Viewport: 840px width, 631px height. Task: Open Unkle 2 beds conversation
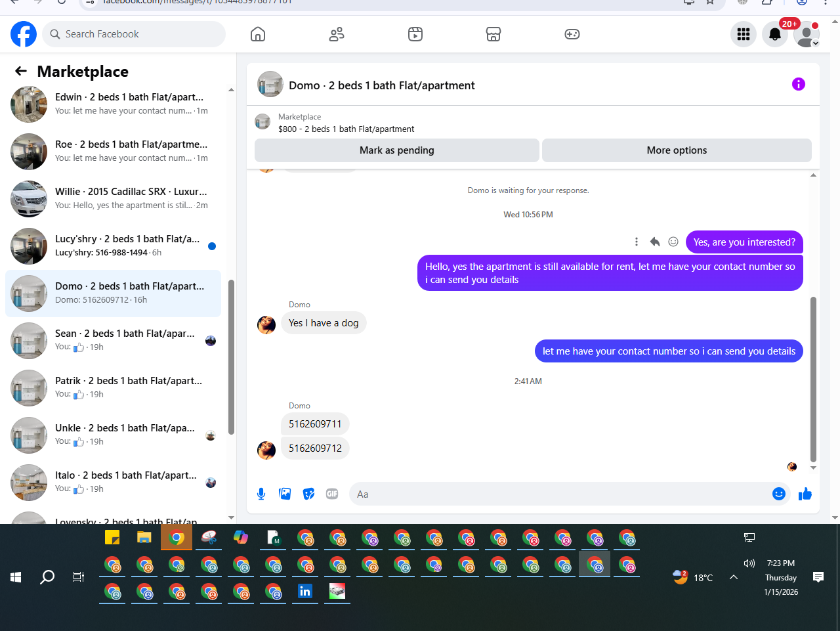point(114,435)
